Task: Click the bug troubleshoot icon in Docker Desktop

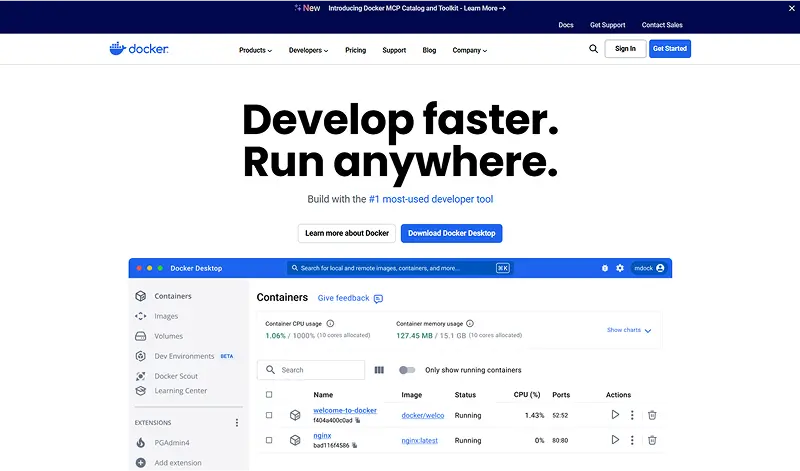Action: coord(604,268)
